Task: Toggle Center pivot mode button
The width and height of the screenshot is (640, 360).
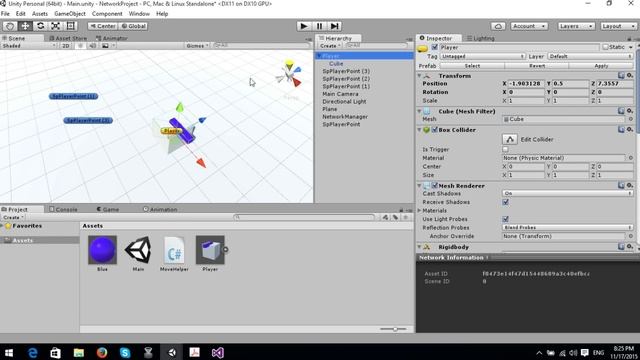Action: (x=102, y=26)
